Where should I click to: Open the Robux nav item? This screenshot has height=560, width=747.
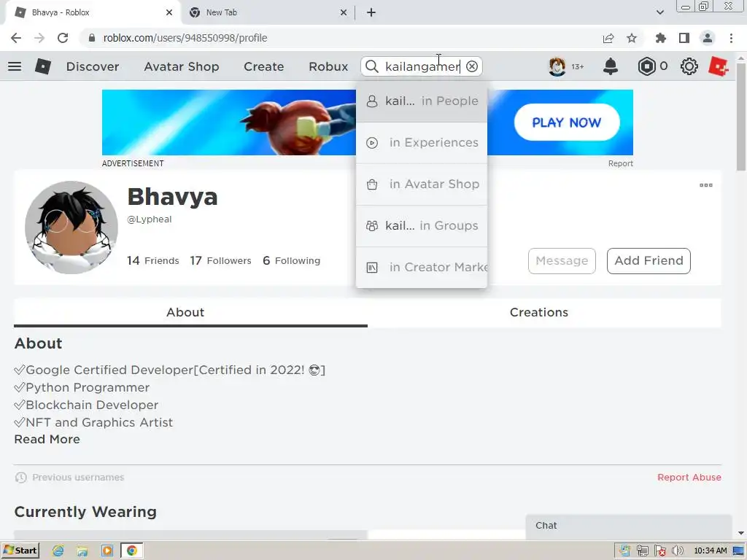pos(328,66)
